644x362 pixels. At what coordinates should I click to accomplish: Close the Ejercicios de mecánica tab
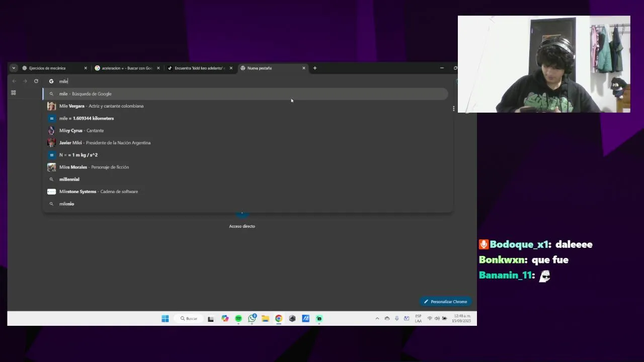click(x=86, y=68)
